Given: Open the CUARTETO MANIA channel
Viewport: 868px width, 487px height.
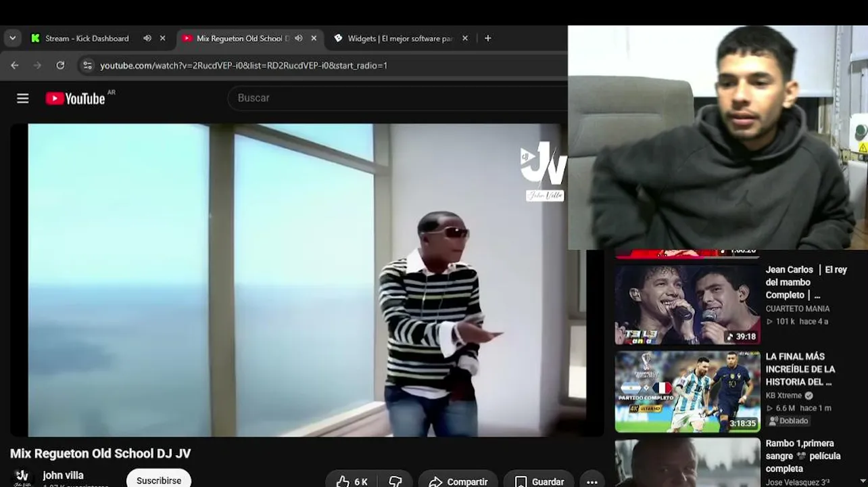Looking at the screenshot, I should point(797,308).
